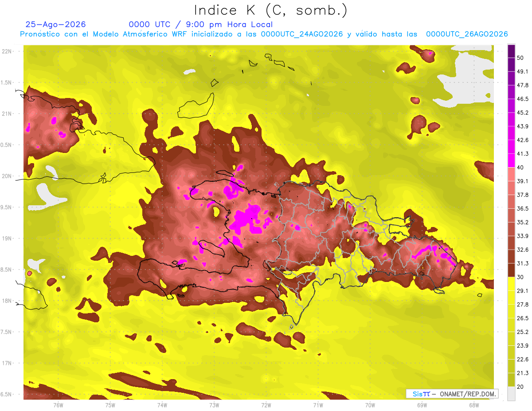Click the longitude axis label "71W"
The height and width of the screenshot is (411, 532).
(x=318, y=405)
